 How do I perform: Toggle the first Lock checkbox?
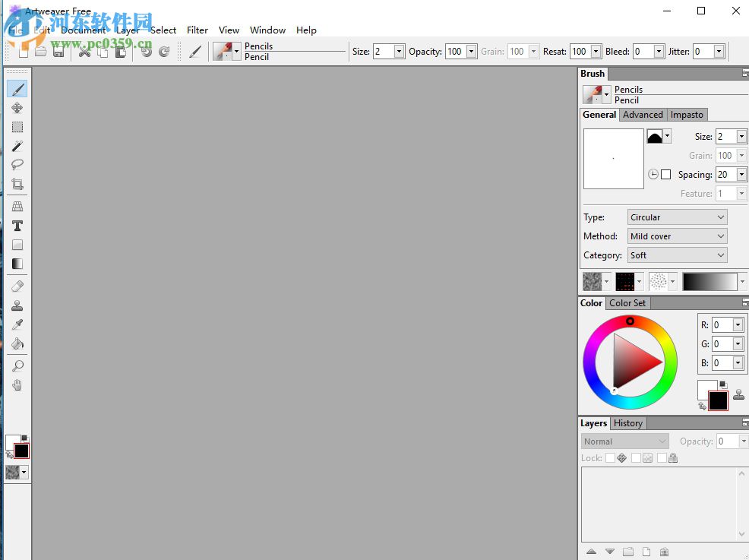(610, 457)
